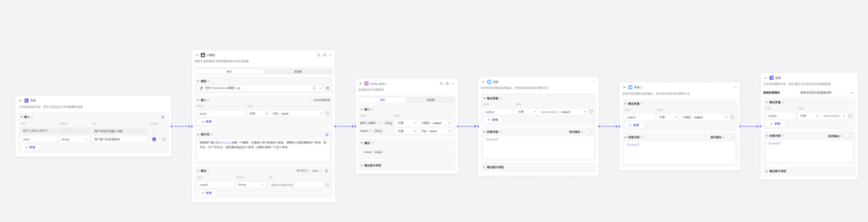Open the 消息 node's three-dot menu
Screen dimensions: 868x222
coord(594,81)
